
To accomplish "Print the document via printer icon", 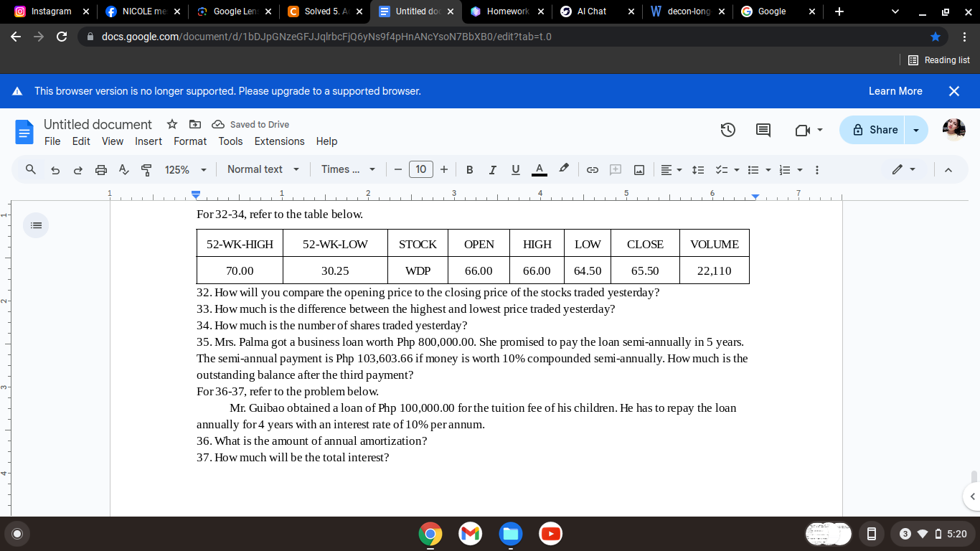I will point(101,170).
